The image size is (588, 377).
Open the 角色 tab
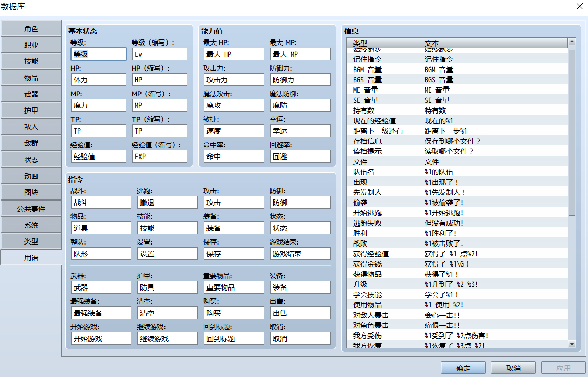31,29
